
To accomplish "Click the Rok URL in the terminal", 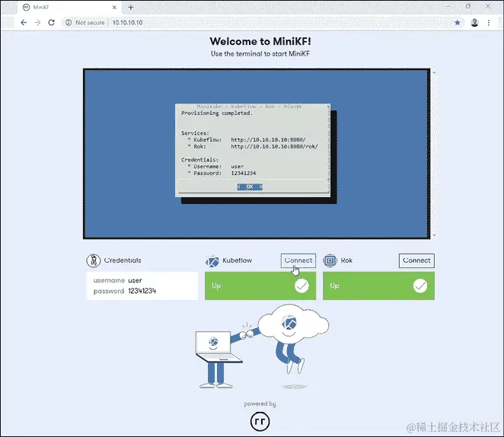I will coord(275,146).
